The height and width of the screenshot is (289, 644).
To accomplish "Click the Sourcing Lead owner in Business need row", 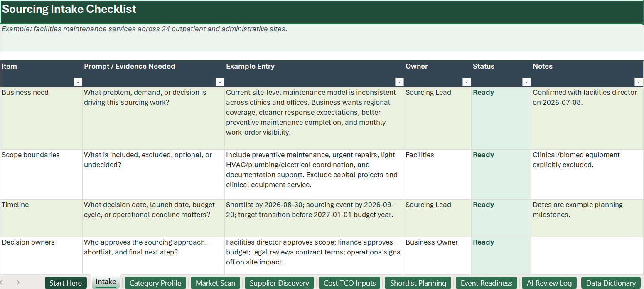I will [438, 118].
